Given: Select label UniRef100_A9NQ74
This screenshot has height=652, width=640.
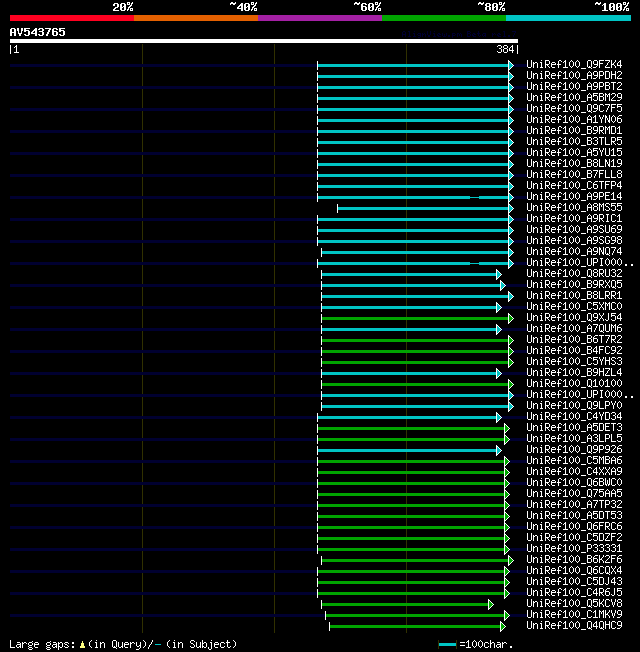Looking at the screenshot, I should click(x=574, y=252).
